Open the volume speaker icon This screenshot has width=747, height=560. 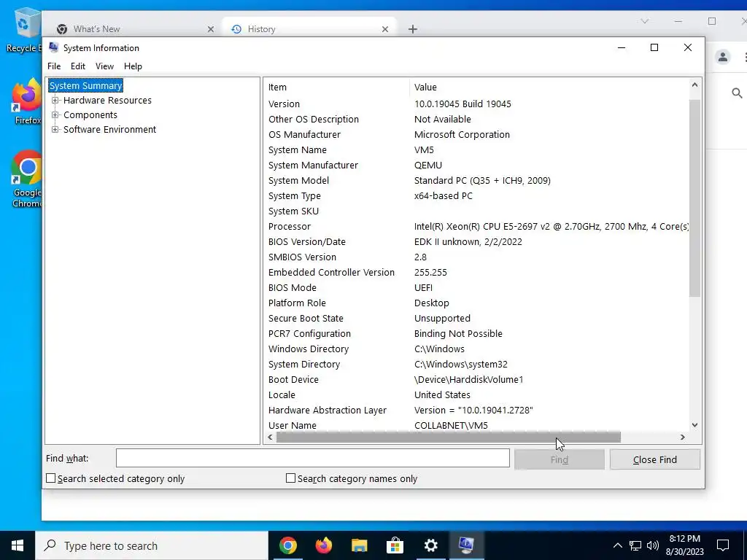[653, 545]
